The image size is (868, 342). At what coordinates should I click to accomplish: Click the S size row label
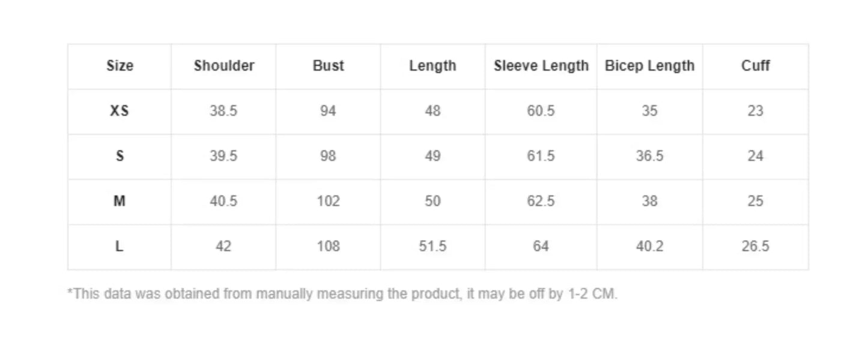[120, 156]
